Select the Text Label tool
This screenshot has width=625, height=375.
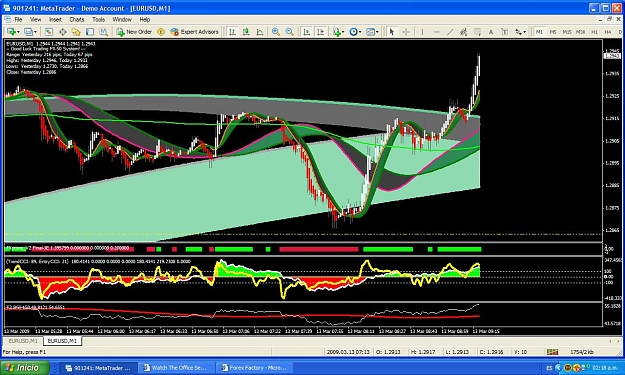point(504,32)
